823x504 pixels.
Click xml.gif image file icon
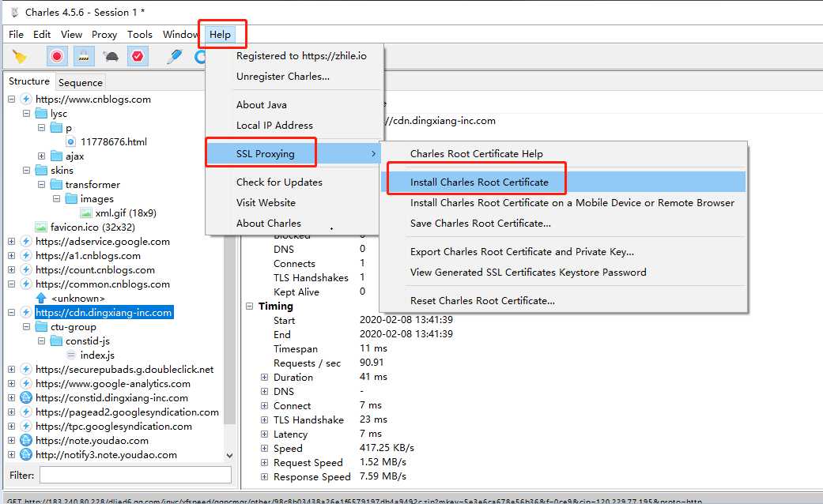(x=86, y=213)
